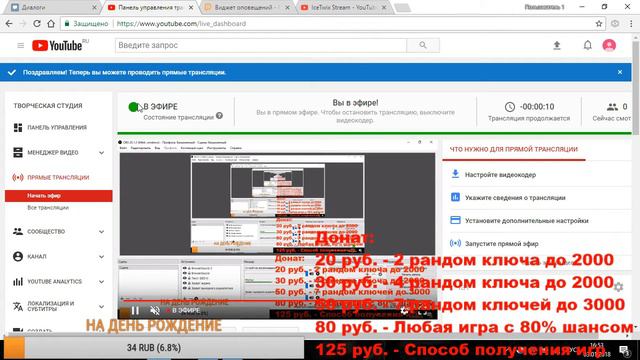Go to YouTube home via logo
Viewport: 640px width, 360px height.
pos(57,45)
